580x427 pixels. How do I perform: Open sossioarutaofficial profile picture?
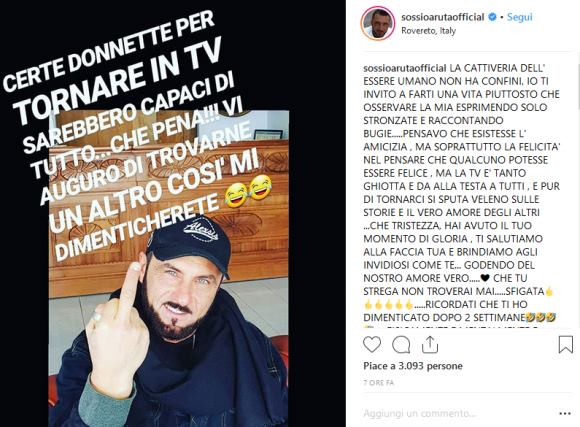click(378, 23)
